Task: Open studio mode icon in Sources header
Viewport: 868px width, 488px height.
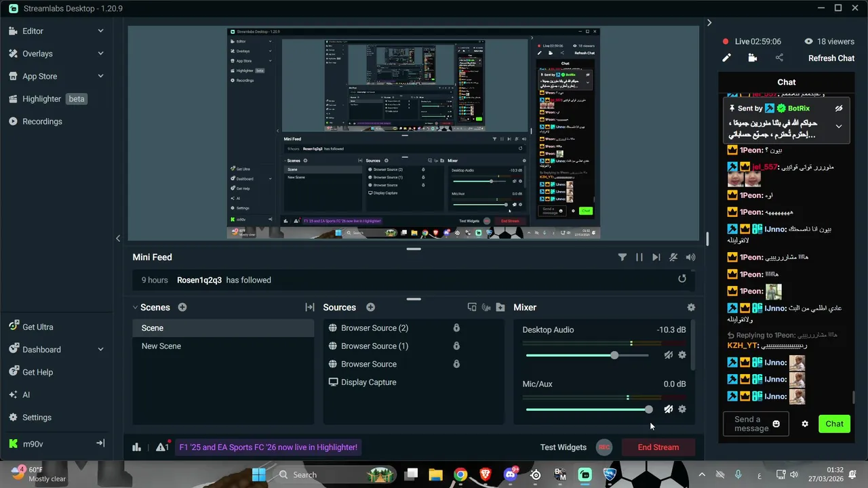Action: [x=472, y=307]
